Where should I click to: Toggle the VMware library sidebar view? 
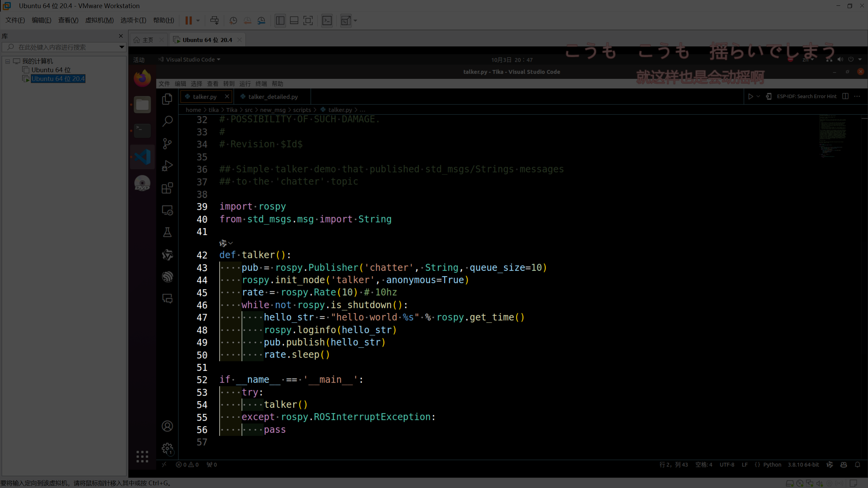pos(280,21)
